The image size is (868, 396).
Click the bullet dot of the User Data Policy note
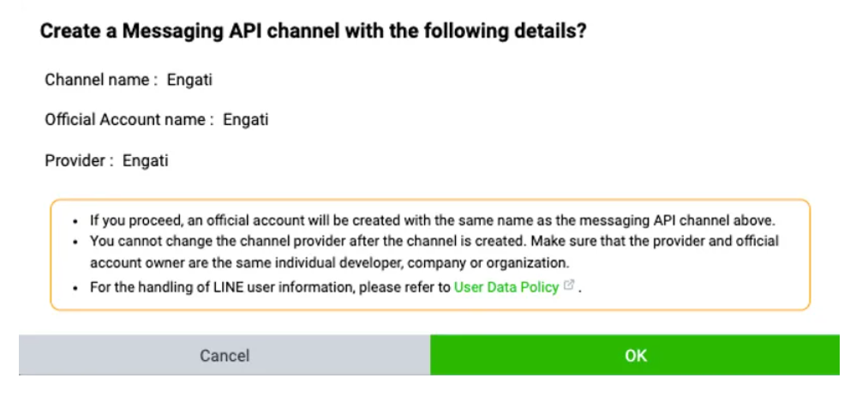pos(78,289)
